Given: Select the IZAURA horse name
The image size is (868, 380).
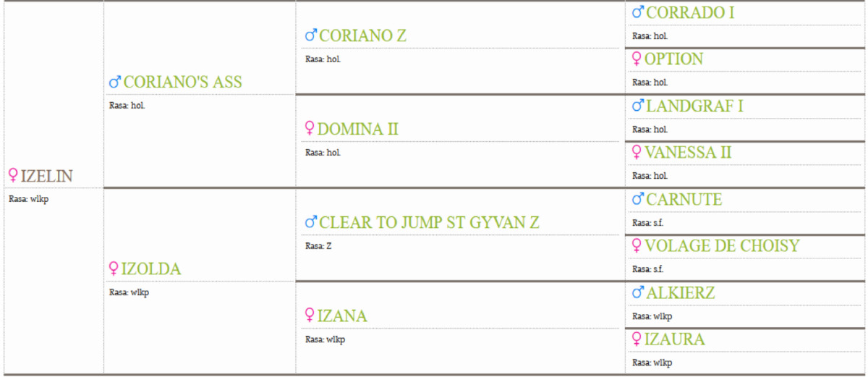Looking at the screenshot, I should click(674, 339).
